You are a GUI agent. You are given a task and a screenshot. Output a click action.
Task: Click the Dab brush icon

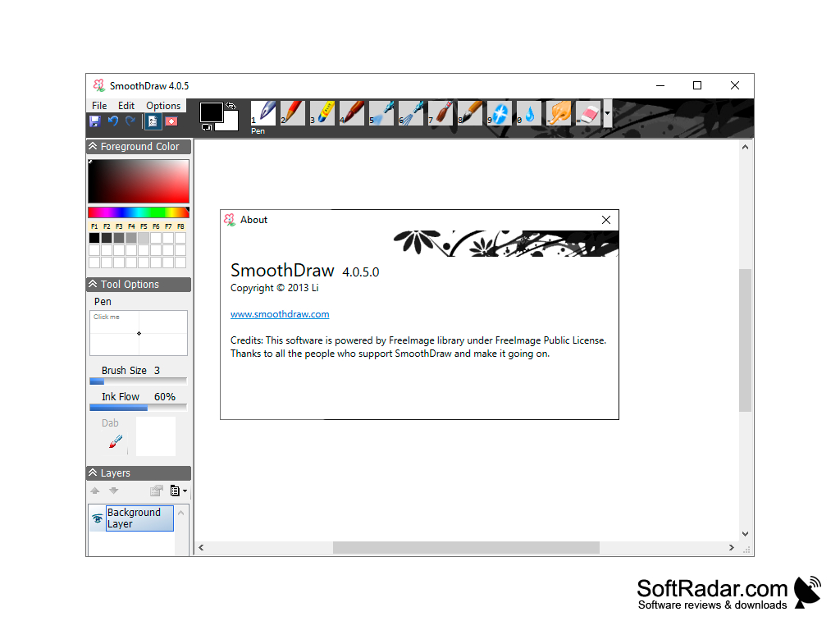pyautogui.click(x=116, y=441)
